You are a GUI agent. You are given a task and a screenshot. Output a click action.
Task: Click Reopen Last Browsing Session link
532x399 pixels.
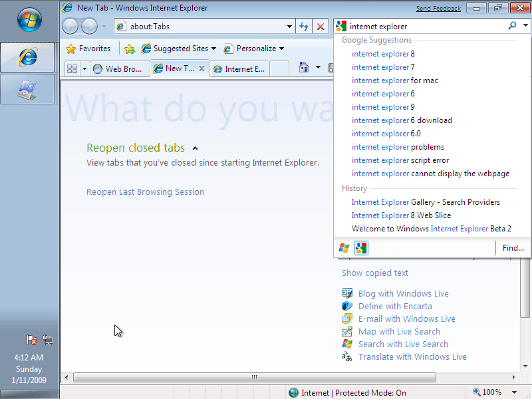145,192
